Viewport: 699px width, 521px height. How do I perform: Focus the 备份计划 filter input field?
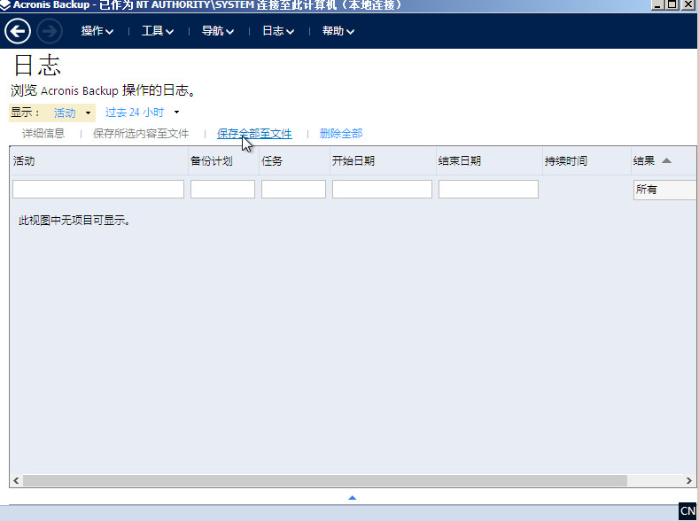222,189
